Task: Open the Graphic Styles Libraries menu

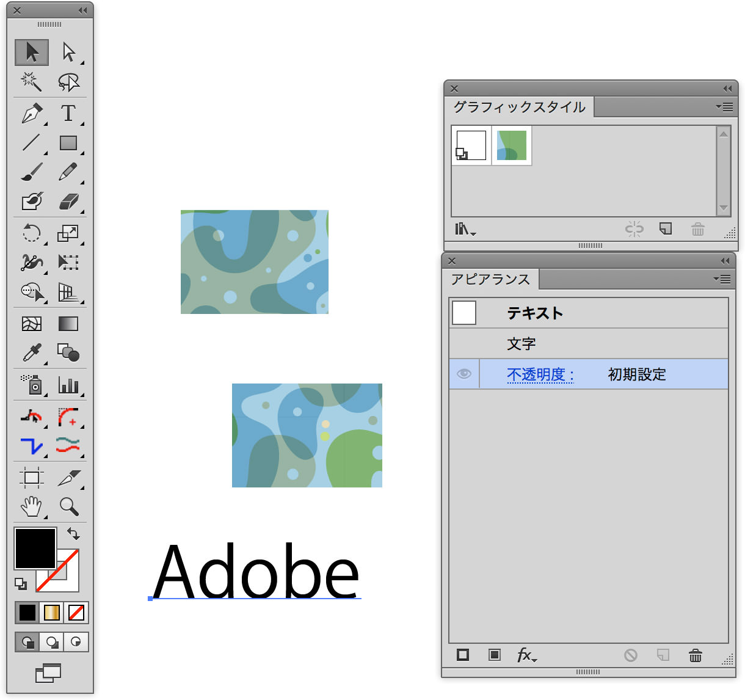Action: tap(465, 229)
